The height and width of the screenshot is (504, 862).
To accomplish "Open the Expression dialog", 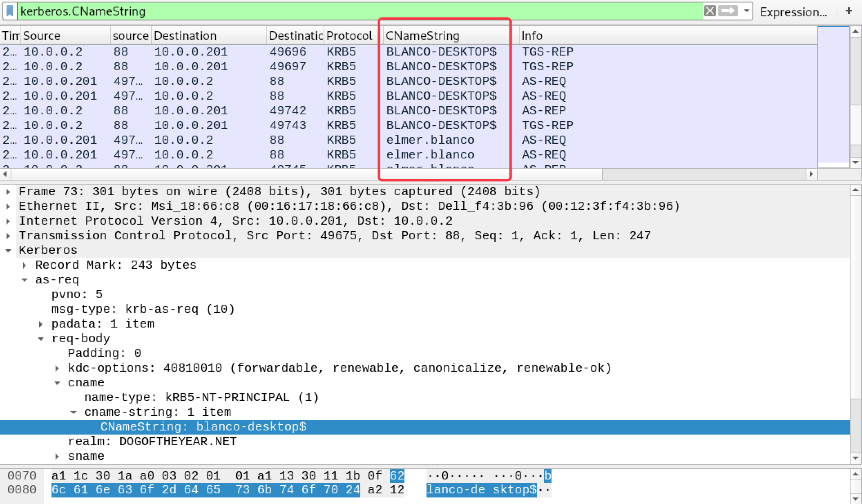I will point(793,12).
